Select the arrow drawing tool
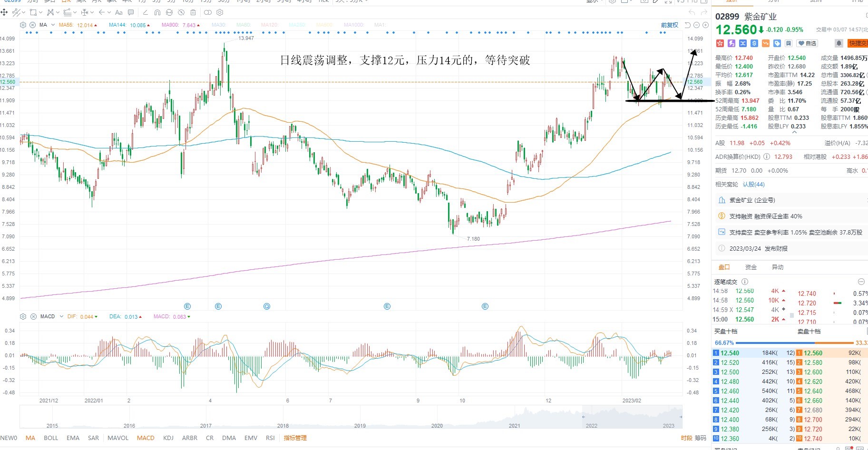 101,12
